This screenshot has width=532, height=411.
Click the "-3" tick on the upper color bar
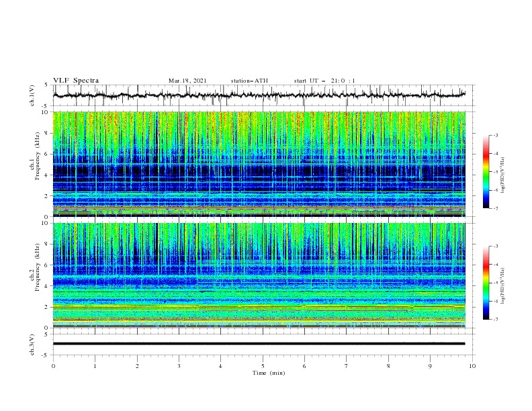click(x=495, y=135)
